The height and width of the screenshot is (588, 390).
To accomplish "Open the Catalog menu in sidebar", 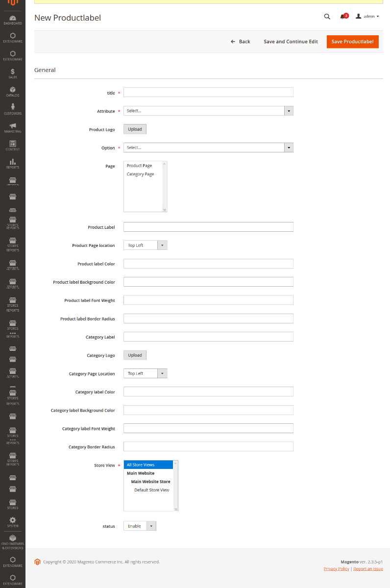I will 13,92.
